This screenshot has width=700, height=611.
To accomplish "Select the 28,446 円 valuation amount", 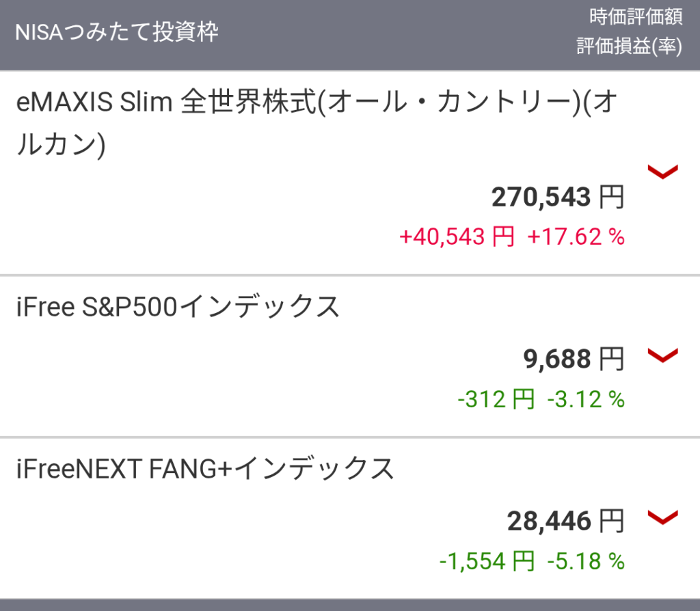I will 565,522.
